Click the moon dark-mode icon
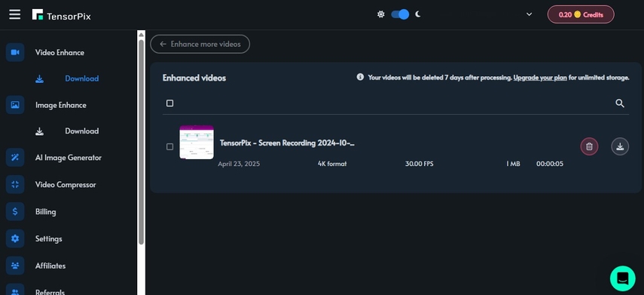The image size is (644, 295). point(418,14)
